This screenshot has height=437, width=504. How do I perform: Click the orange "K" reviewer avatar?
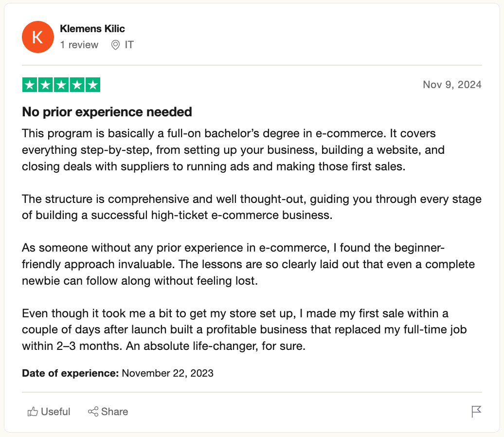point(38,37)
